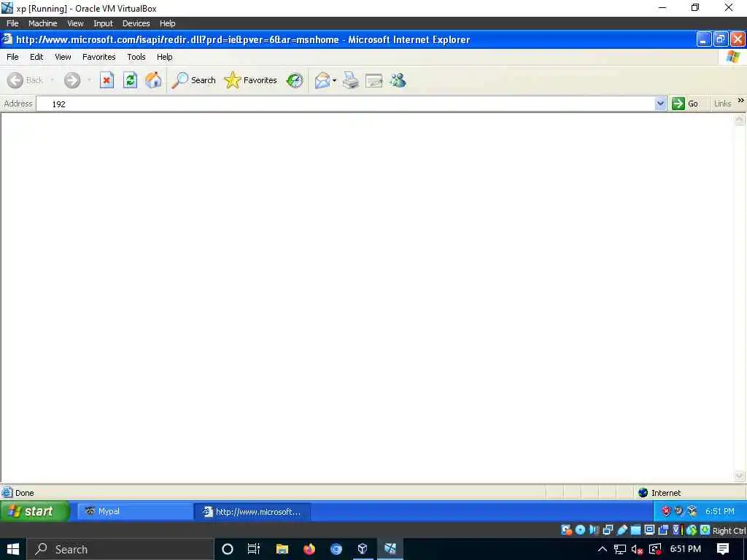Click the VirtualBox hard disk activity indicator
The height and width of the screenshot is (560, 747).
(566, 530)
